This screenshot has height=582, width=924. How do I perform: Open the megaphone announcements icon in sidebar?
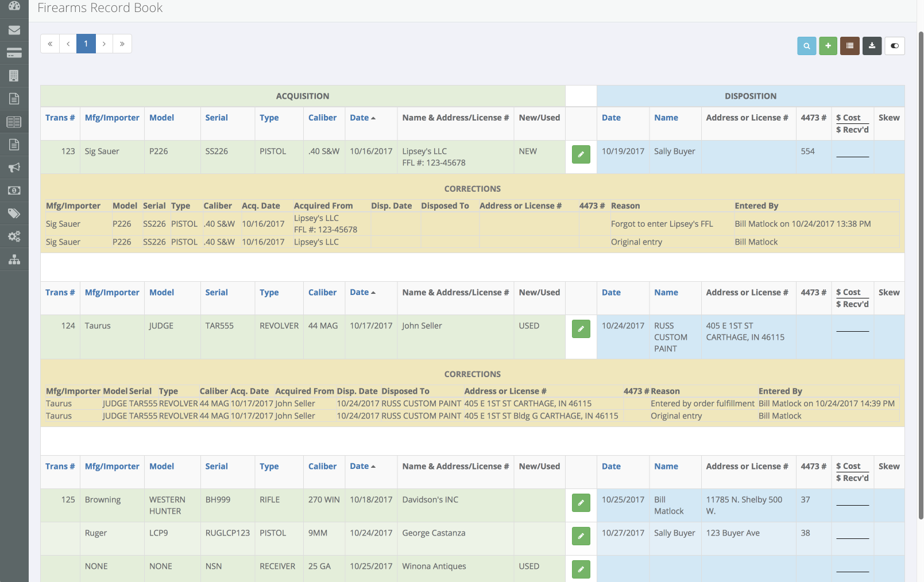[14, 168]
